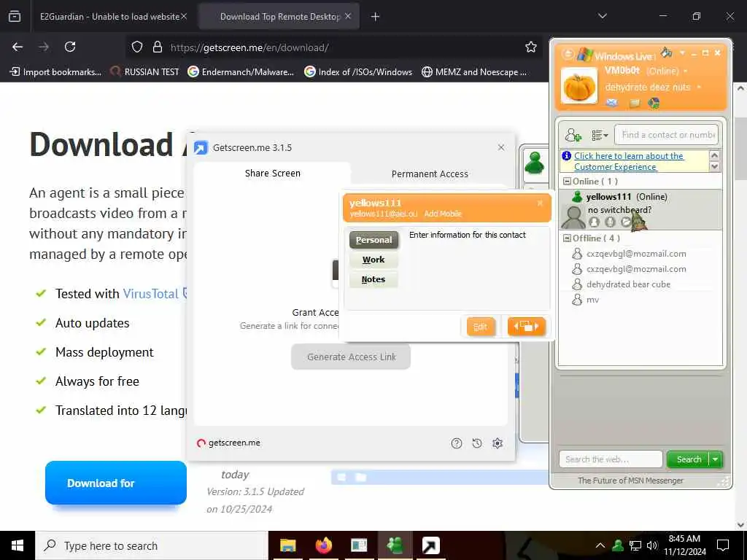Click the orange card switch view button
This screenshot has width=747, height=560.
coord(526,327)
